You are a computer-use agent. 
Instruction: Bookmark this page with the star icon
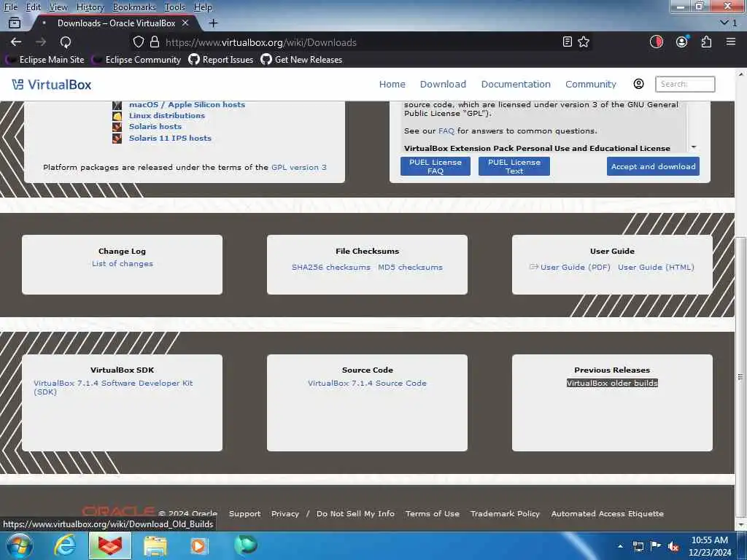pos(584,42)
